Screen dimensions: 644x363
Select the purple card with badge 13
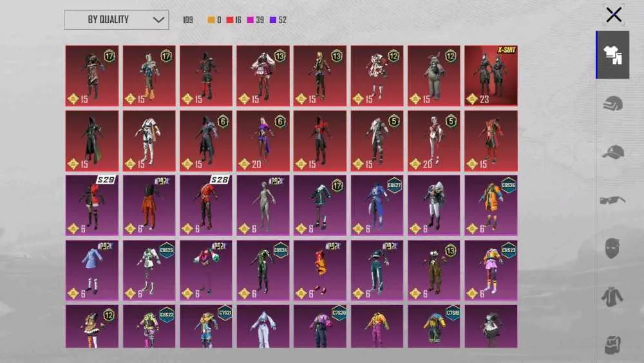(433, 271)
